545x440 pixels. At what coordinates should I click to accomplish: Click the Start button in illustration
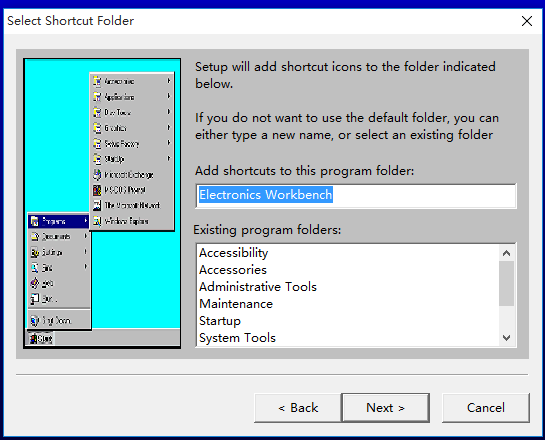[41, 338]
